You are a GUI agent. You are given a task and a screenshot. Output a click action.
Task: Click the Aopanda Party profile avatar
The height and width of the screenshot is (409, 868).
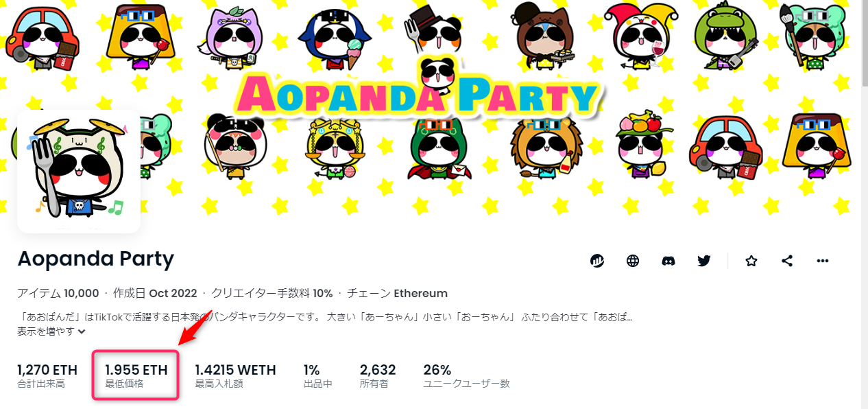coord(79,171)
